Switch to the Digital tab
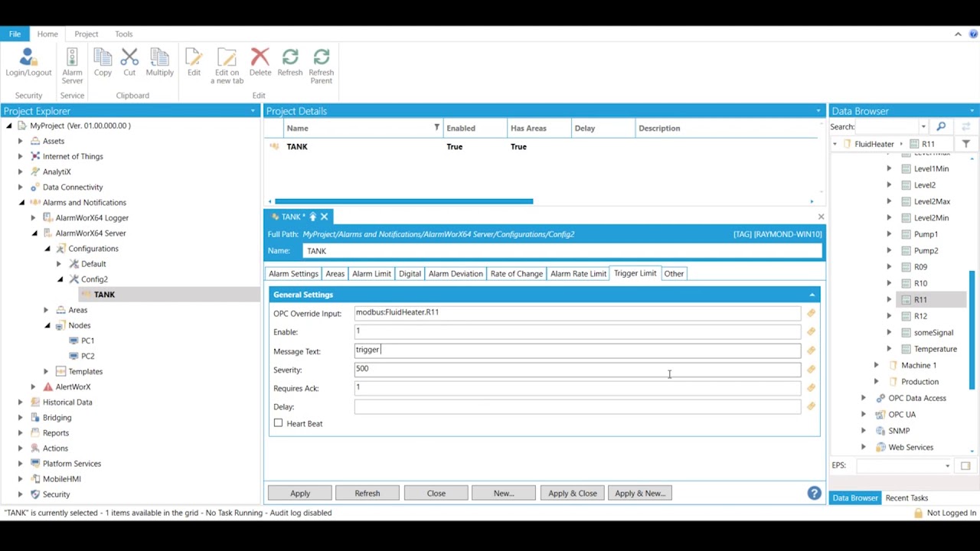980x551 pixels. (x=410, y=273)
